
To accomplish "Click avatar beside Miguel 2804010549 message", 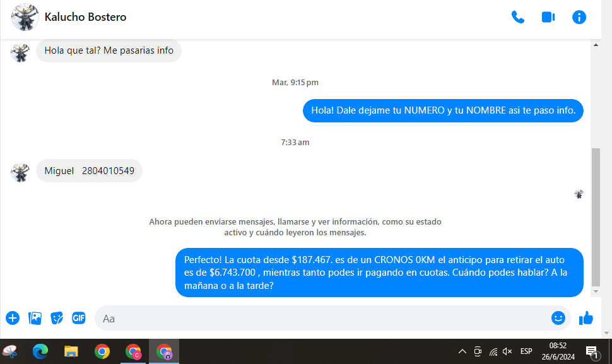I will pos(20,173).
